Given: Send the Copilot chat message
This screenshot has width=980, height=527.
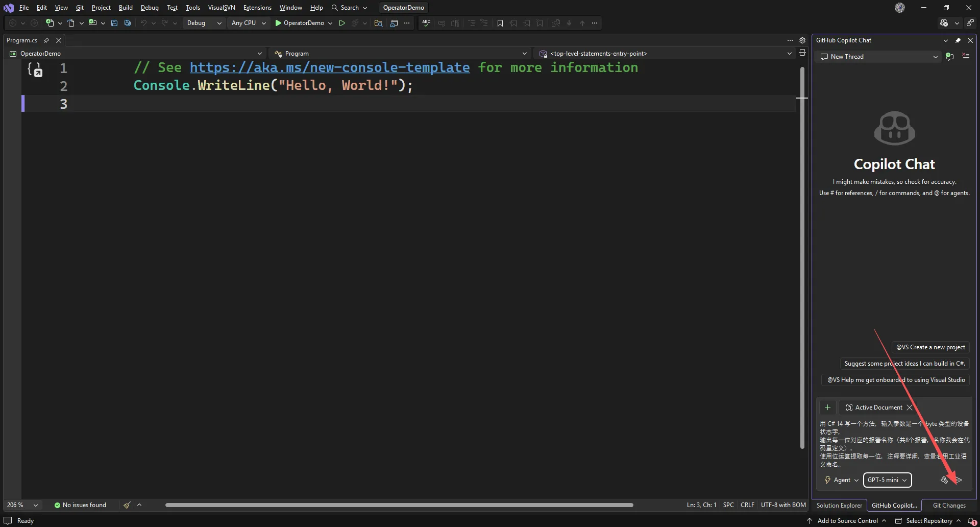Looking at the screenshot, I should coord(959,480).
